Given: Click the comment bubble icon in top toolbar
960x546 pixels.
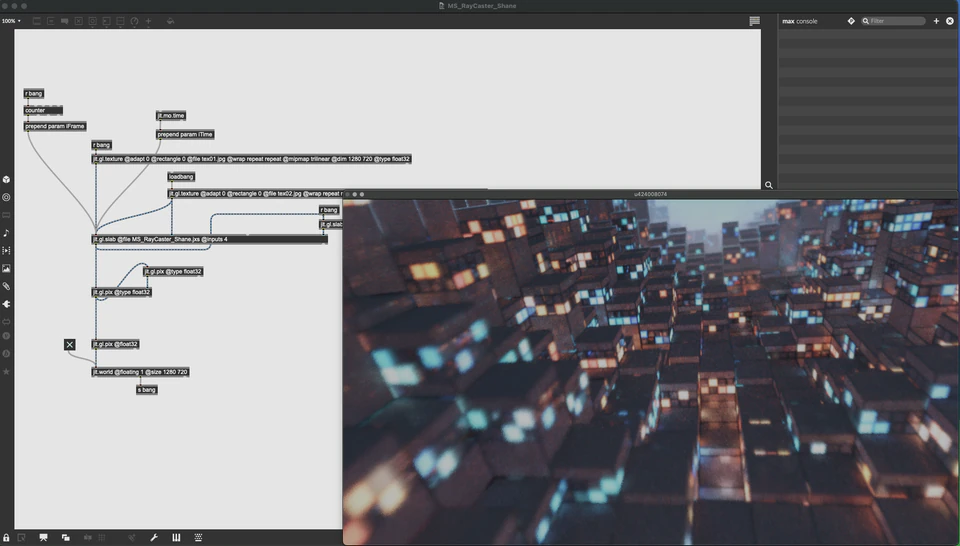Looking at the screenshot, I should pos(64,21).
